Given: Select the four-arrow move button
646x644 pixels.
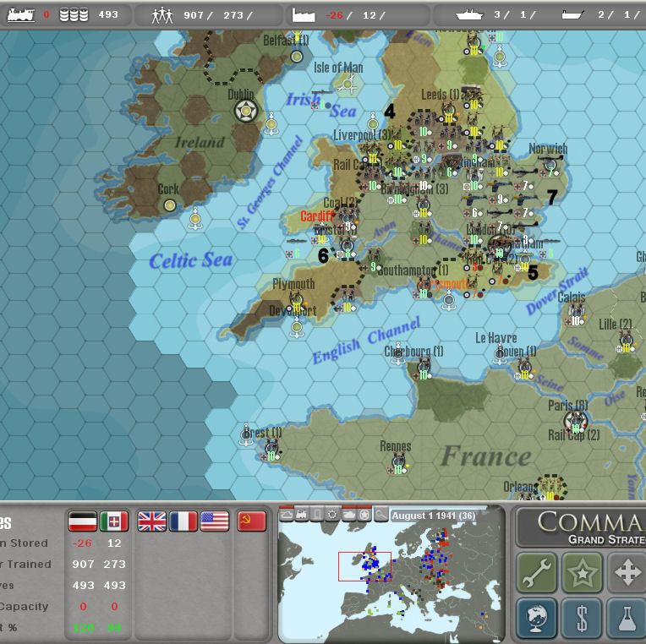Looking at the screenshot, I should click(627, 572).
